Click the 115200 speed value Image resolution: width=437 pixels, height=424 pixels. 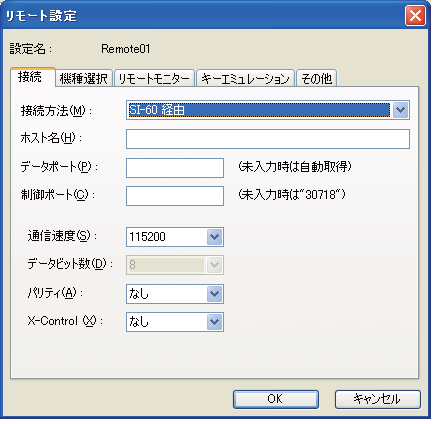[147, 237]
